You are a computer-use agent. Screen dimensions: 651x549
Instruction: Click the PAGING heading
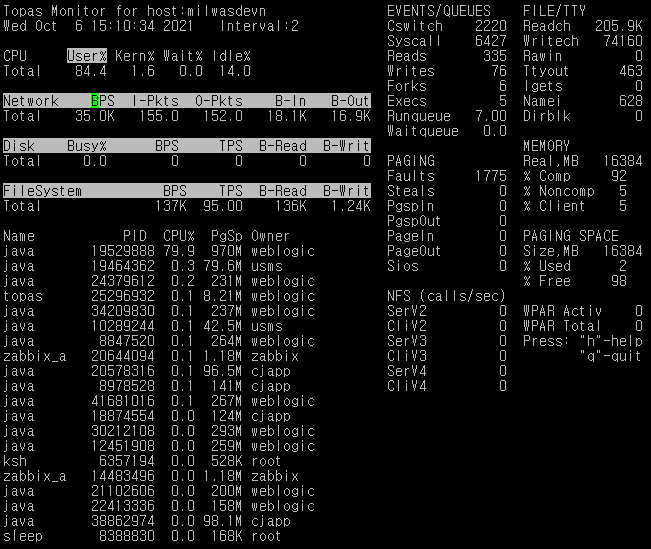click(411, 161)
